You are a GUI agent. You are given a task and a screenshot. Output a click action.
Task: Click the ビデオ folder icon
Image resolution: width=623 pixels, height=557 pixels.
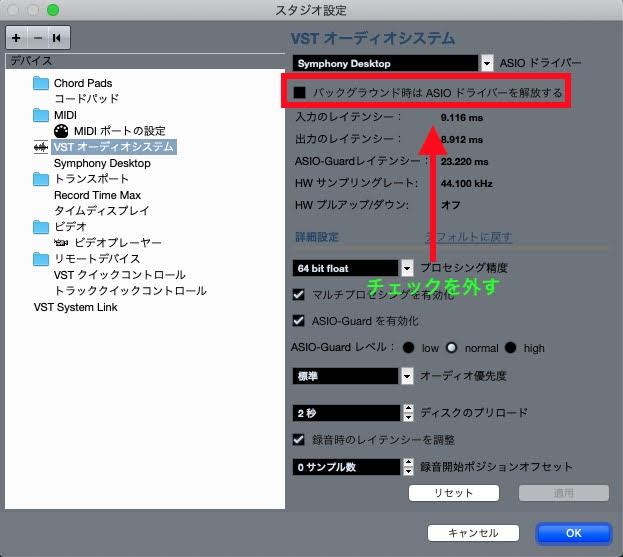coord(41,227)
